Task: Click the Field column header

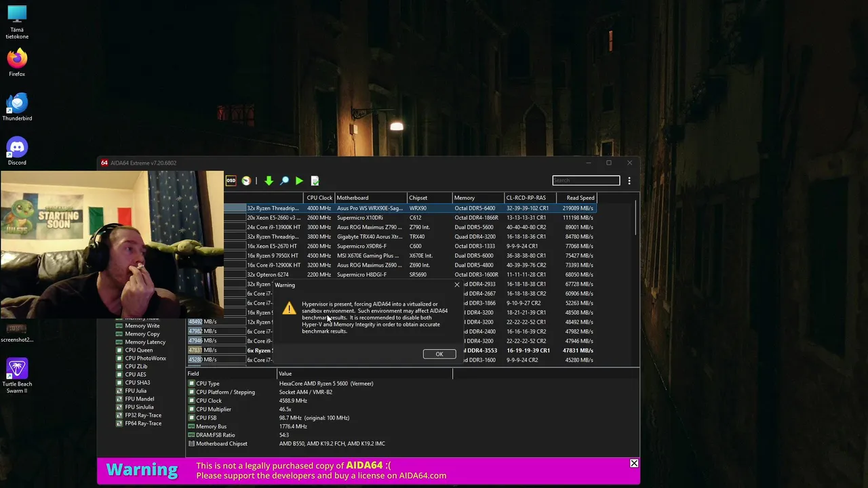Action: 231,374
